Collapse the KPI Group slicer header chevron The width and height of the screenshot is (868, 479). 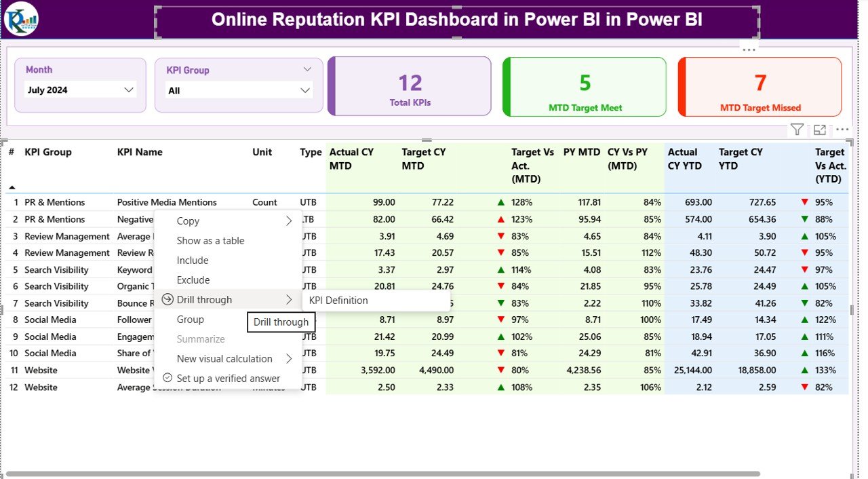[307, 69]
